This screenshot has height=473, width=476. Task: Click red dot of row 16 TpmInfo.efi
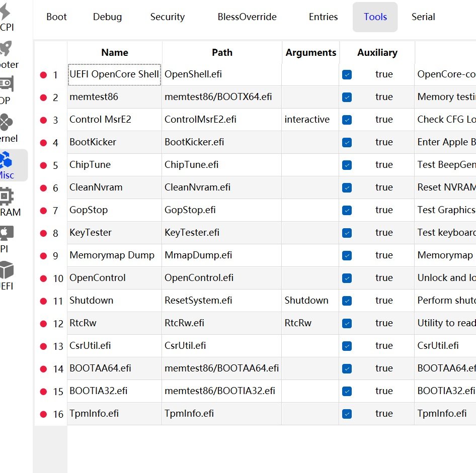[x=43, y=414]
